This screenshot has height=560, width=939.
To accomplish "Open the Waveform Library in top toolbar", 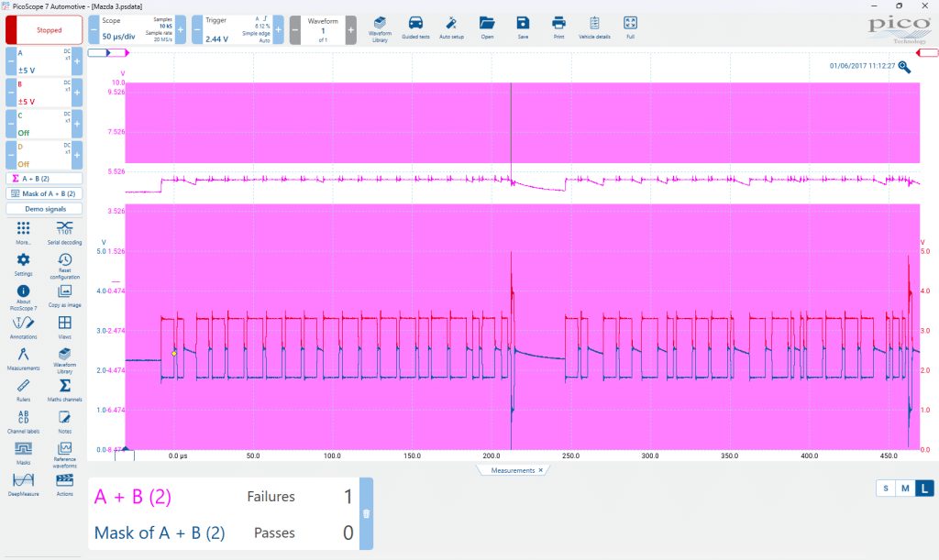I will click(380, 29).
